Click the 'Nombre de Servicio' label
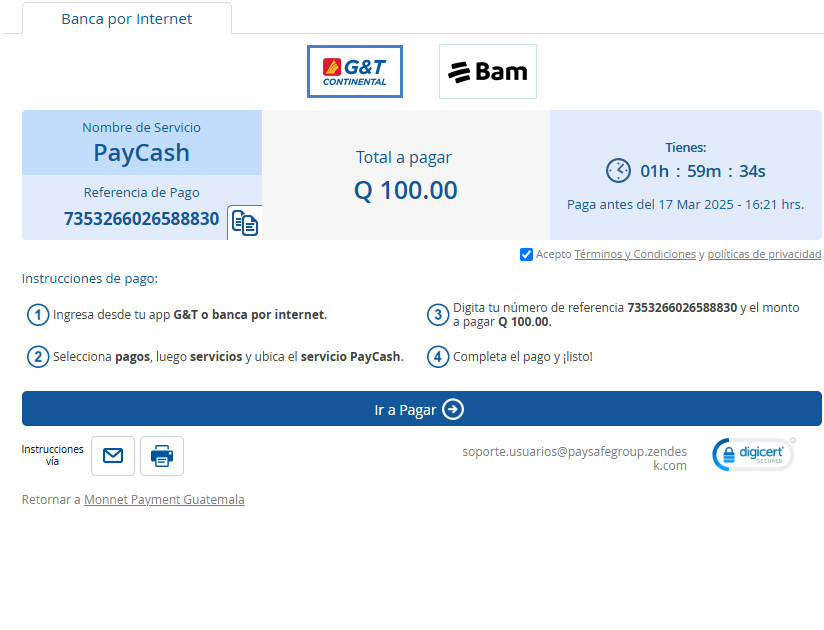The width and height of the screenshot is (824, 630). (x=141, y=128)
